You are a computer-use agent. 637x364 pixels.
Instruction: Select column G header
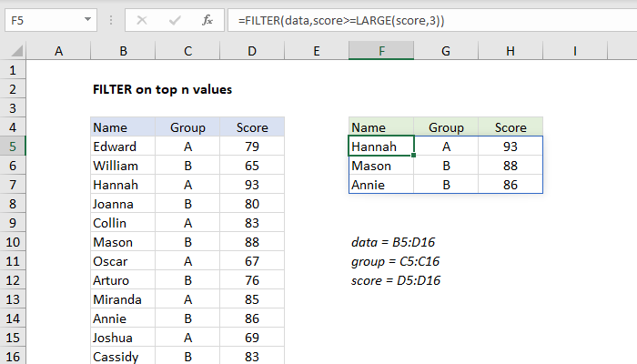pos(446,51)
